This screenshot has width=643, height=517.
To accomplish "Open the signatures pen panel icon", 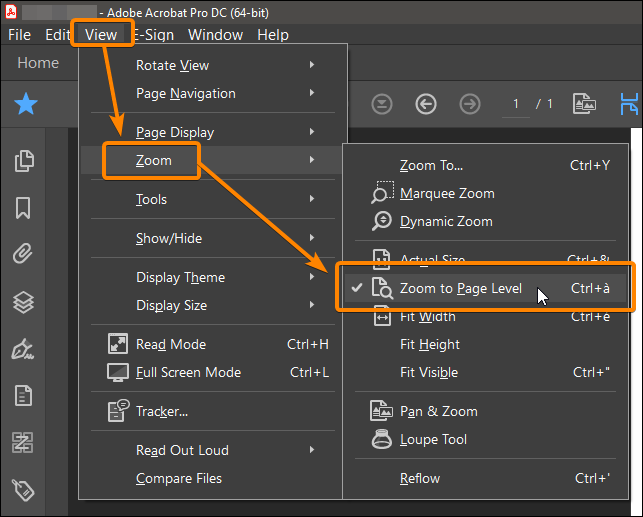I will (x=23, y=349).
